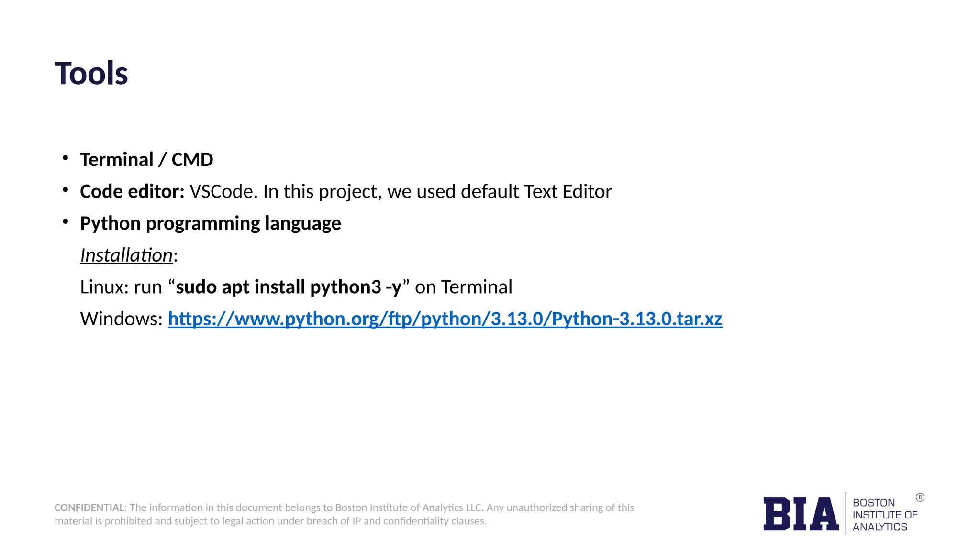Click the "Linux: run" text
980x551 pixels.
[121, 287]
